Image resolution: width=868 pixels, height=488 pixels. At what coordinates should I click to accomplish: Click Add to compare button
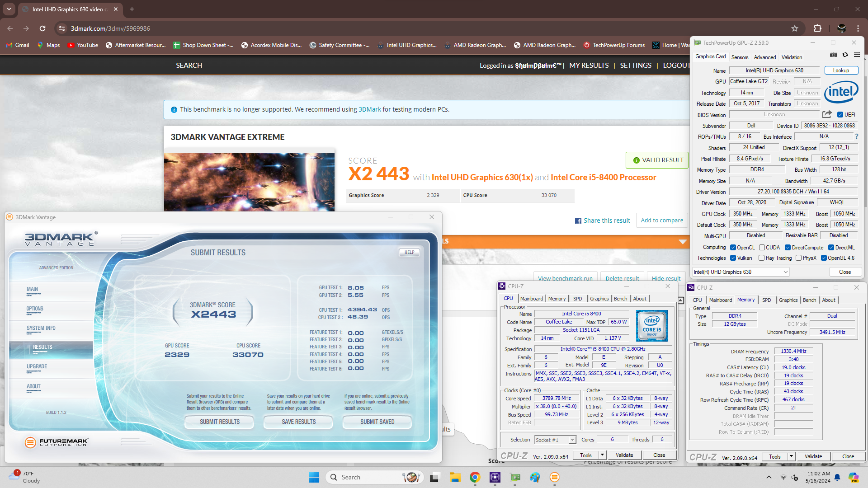(x=662, y=221)
